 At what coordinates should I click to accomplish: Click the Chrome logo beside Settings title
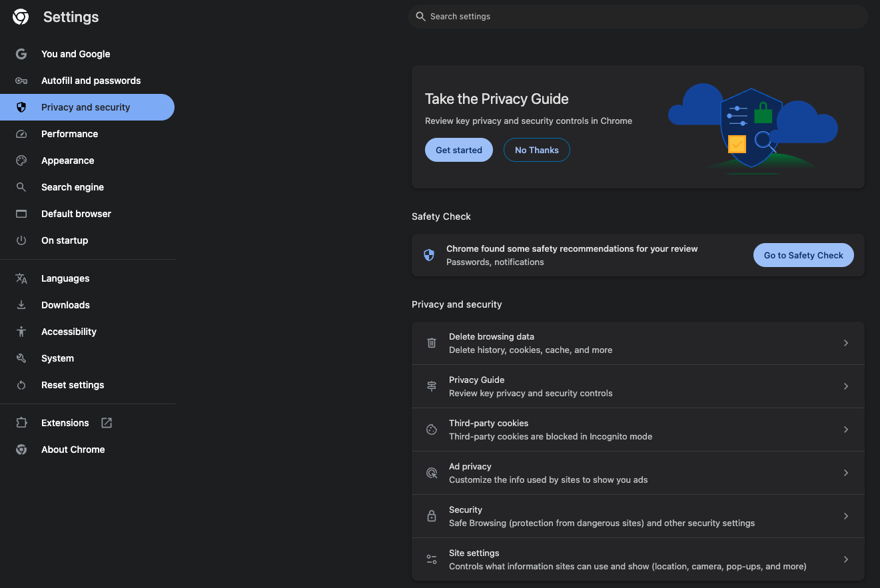[x=21, y=17]
